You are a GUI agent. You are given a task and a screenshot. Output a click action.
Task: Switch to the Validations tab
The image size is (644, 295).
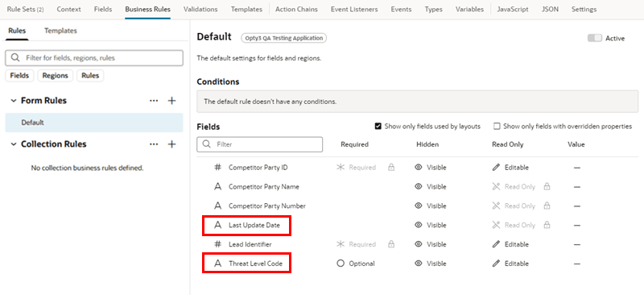[200, 9]
